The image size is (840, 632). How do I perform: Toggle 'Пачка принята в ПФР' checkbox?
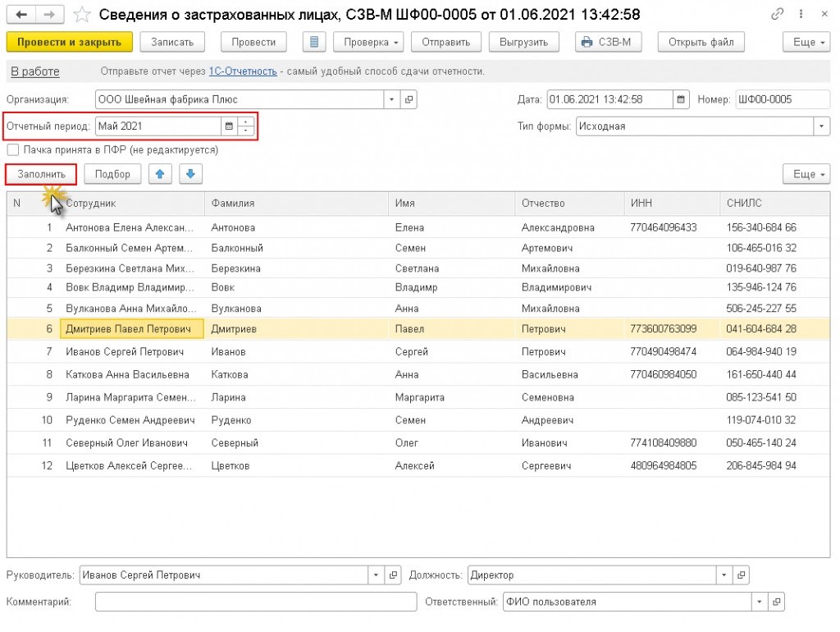point(13,150)
